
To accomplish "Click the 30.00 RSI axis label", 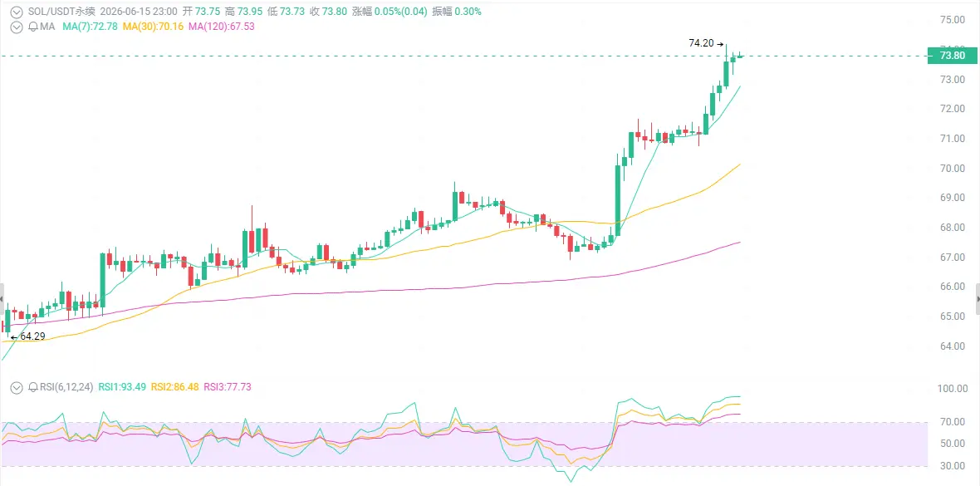I will click(x=953, y=466).
